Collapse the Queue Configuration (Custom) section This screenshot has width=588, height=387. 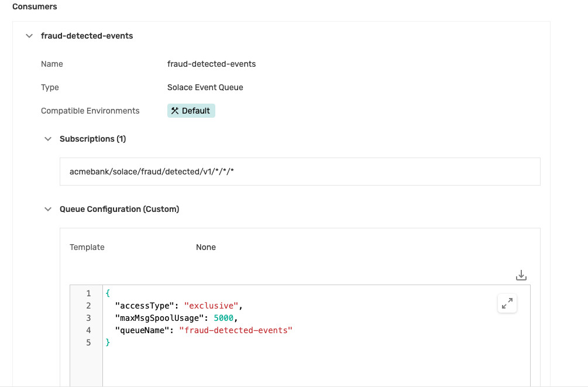(47, 209)
